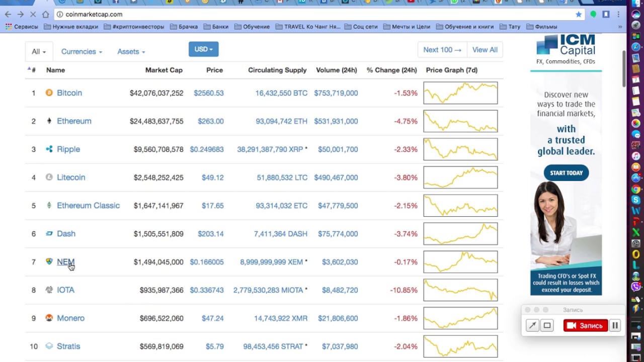This screenshot has height=362, width=644.
Task: Click the green circle extension icon
Action: click(x=593, y=15)
